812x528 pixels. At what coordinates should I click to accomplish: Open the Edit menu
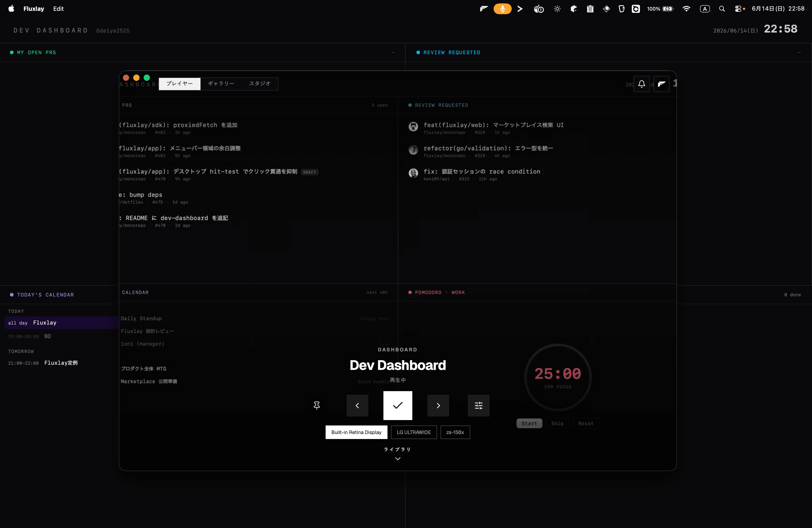point(58,9)
